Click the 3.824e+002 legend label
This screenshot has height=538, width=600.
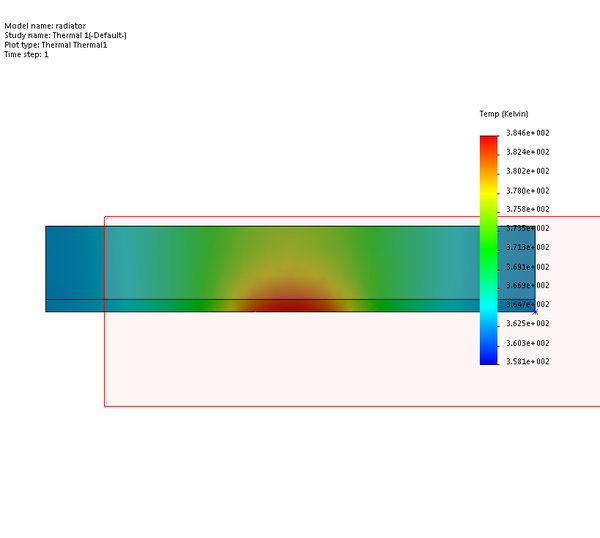tap(528, 152)
